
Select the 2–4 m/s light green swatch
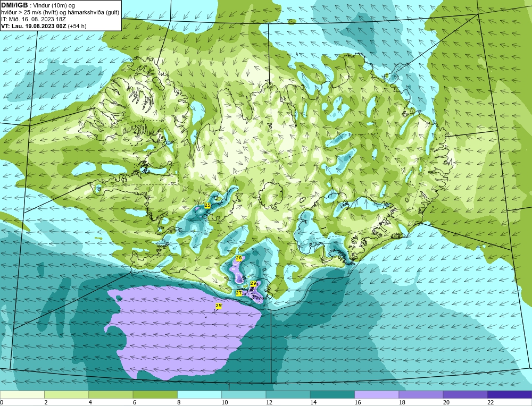pyautogui.click(x=66, y=395)
